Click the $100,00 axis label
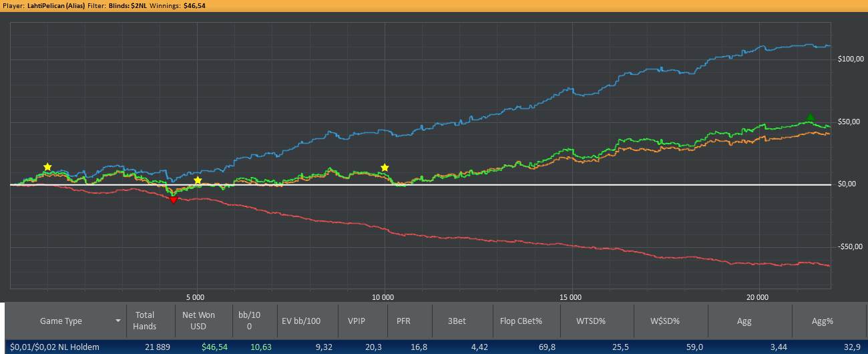 [x=850, y=59]
